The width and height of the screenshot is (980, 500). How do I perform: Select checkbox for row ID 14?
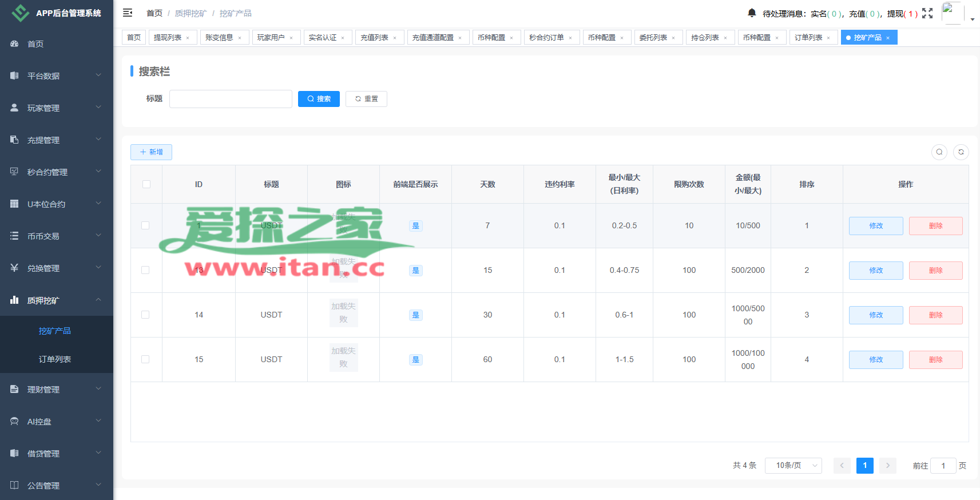[x=145, y=315]
